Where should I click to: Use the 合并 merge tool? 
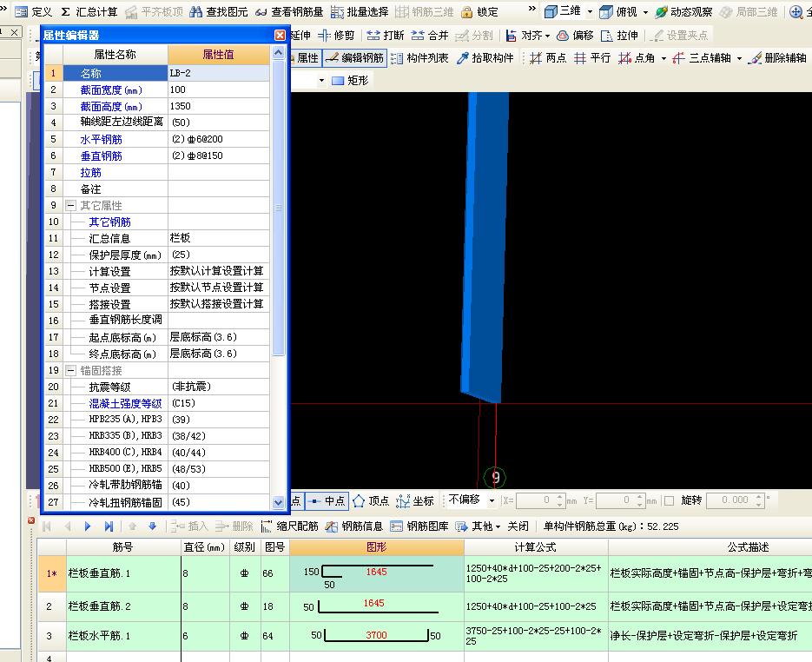[430, 36]
